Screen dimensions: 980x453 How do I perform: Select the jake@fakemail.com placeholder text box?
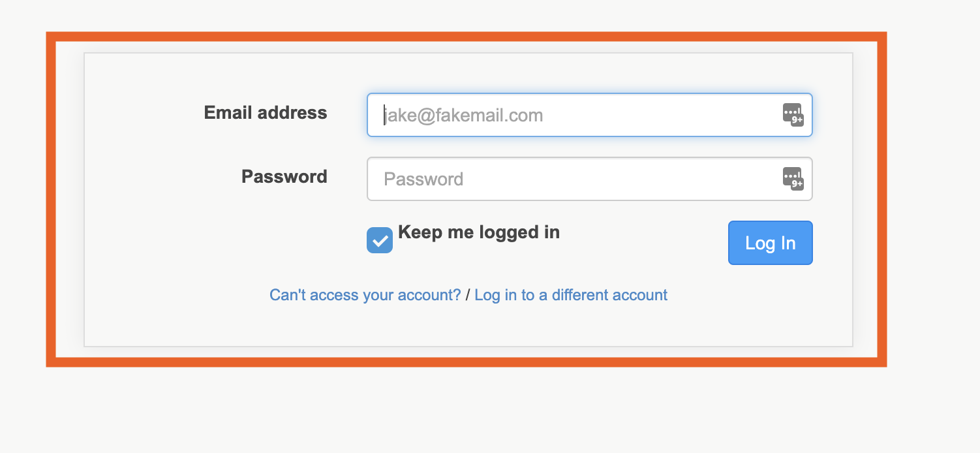tap(574, 116)
